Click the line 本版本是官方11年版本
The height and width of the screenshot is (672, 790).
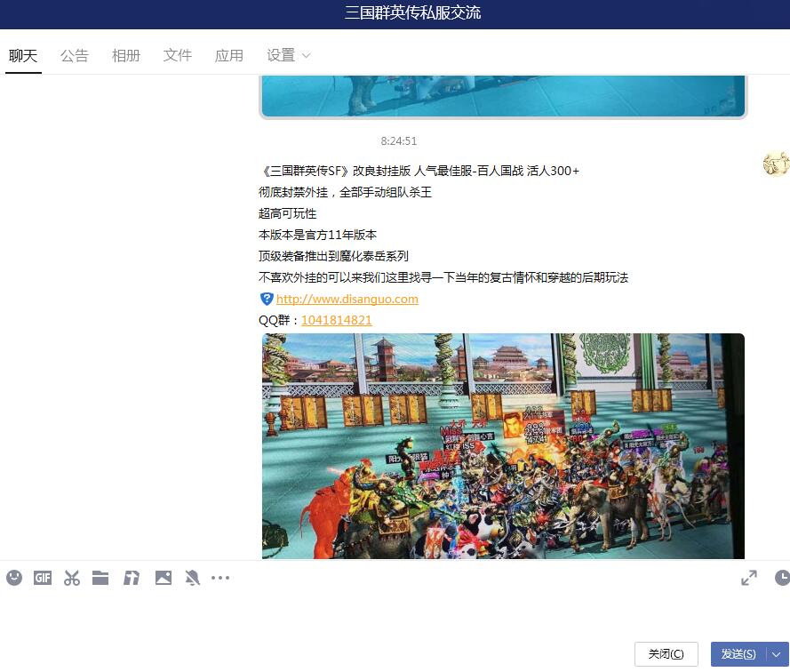317,235
